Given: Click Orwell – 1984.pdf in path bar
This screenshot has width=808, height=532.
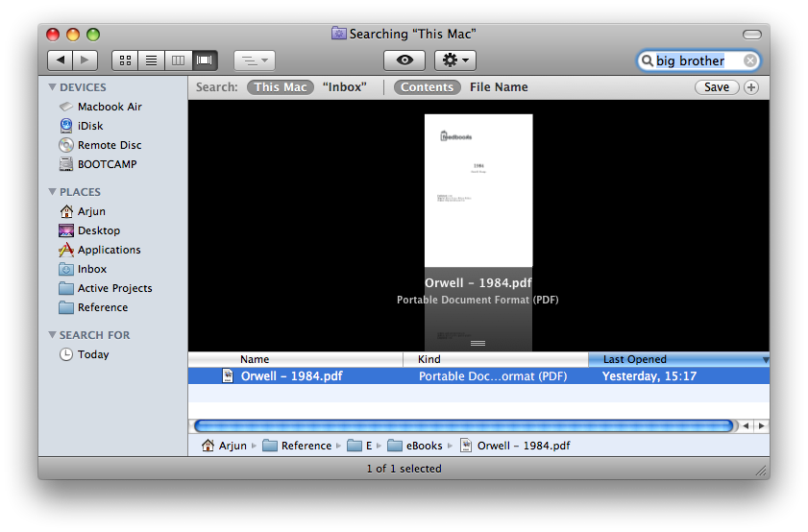Looking at the screenshot, I should (515, 446).
